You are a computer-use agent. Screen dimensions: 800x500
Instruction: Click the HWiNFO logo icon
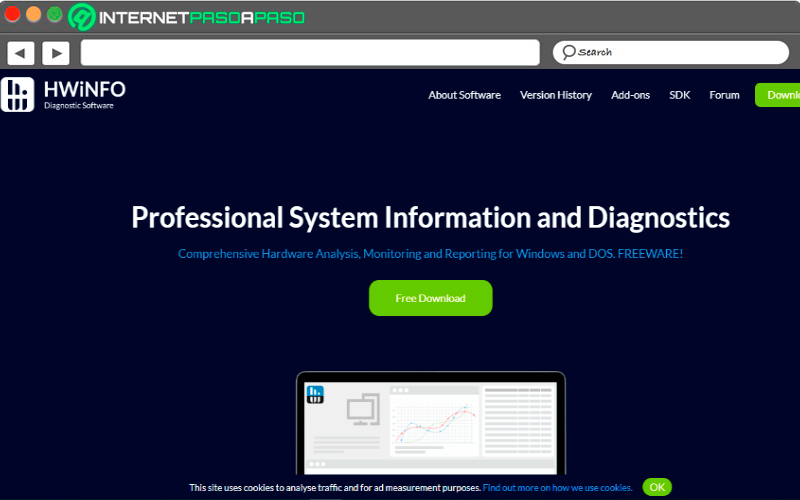coord(17,94)
